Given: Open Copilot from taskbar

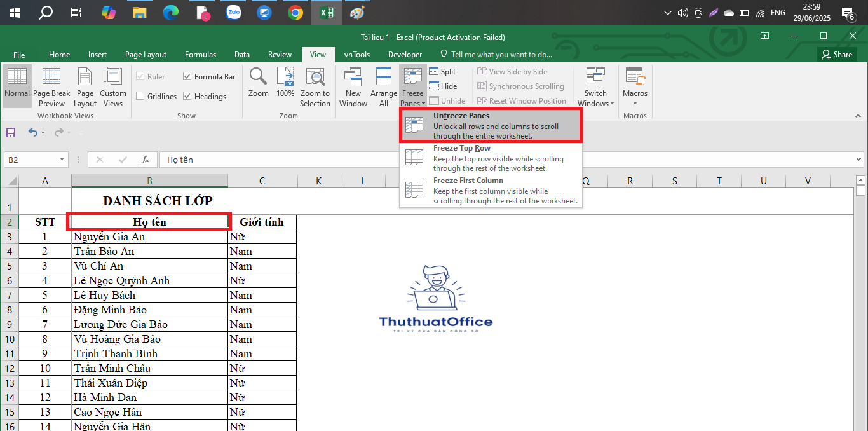Looking at the screenshot, I should click(x=109, y=13).
